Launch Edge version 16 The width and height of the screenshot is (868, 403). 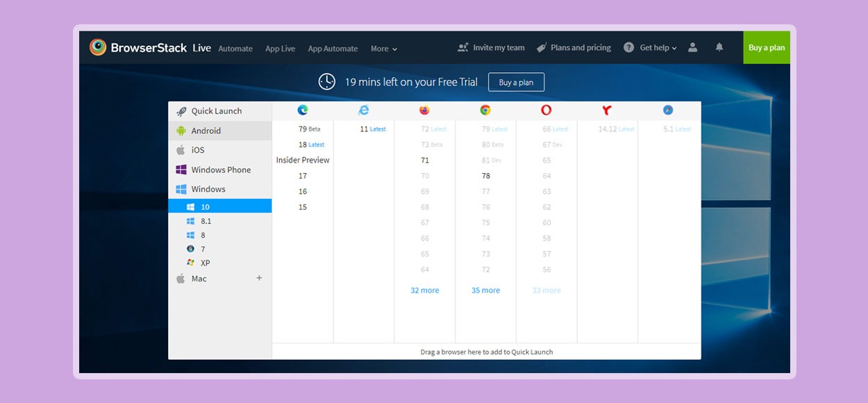(303, 191)
